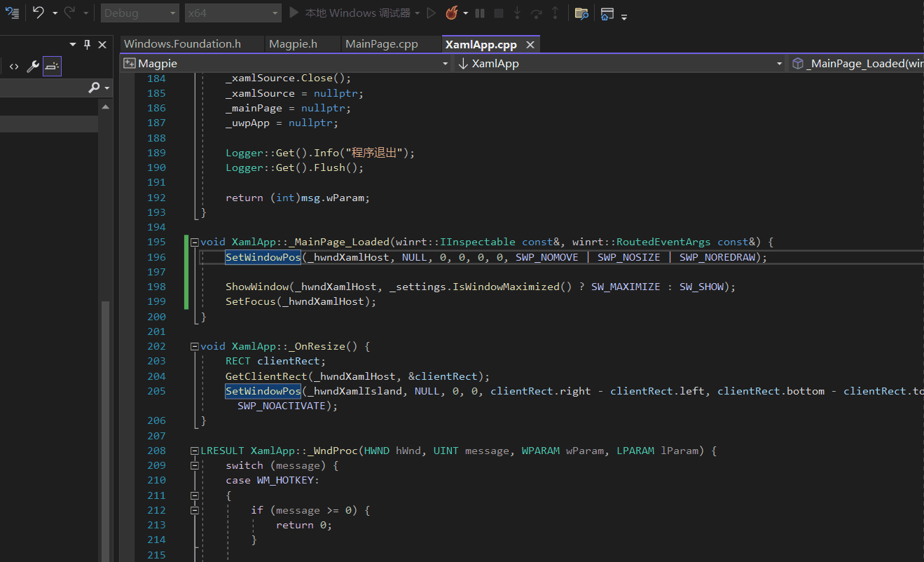The image size is (924, 562).
Task: Open the Magpie project scope dropdown
Action: click(286, 63)
